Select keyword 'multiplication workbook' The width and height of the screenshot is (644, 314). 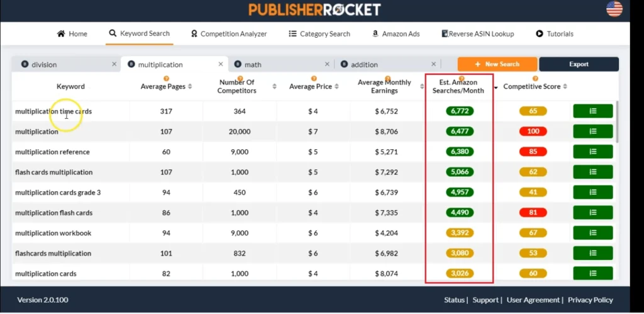point(53,233)
